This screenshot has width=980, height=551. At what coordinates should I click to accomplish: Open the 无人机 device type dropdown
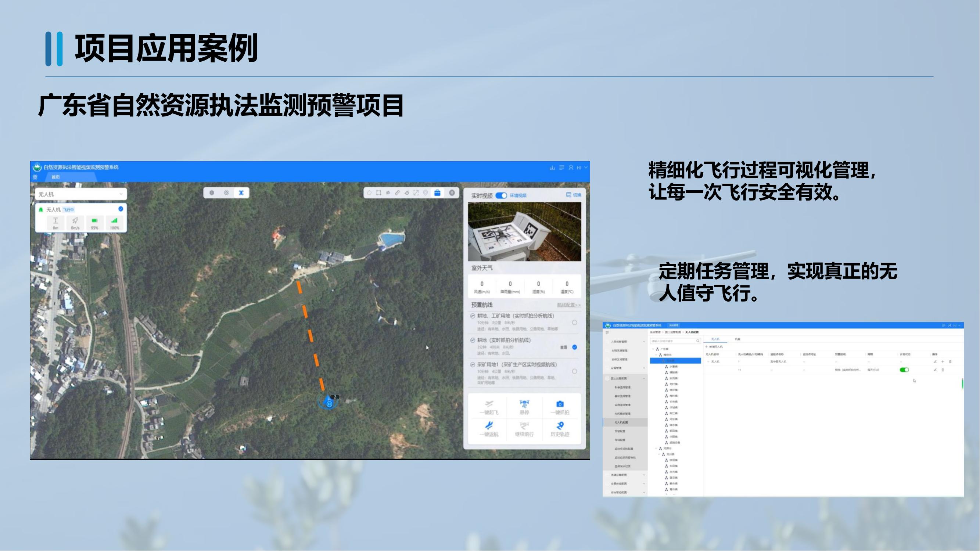(80, 194)
